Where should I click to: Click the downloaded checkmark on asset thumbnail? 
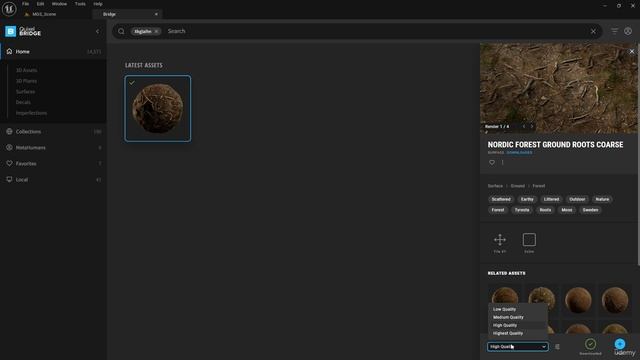click(132, 83)
